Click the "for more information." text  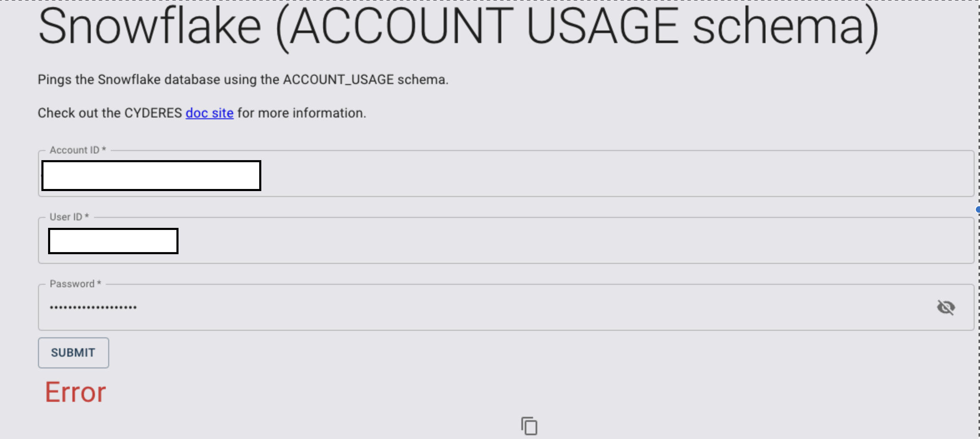click(x=301, y=113)
